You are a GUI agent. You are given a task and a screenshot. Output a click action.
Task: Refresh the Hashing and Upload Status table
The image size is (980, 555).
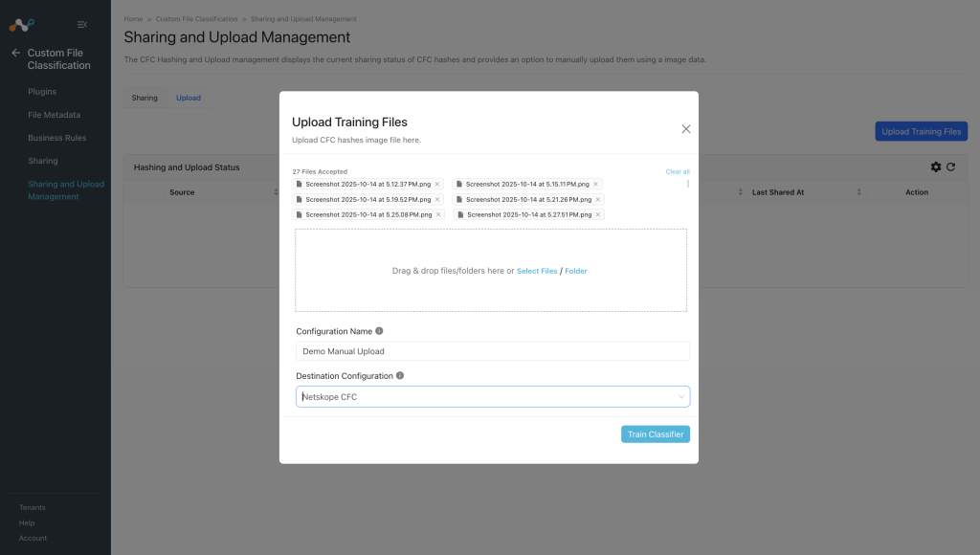click(x=950, y=166)
